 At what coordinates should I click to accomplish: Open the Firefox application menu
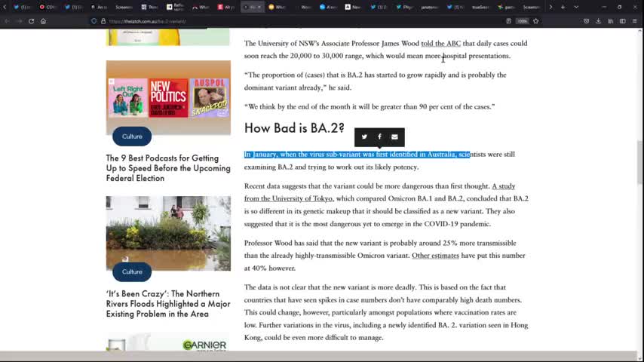[x=635, y=21]
